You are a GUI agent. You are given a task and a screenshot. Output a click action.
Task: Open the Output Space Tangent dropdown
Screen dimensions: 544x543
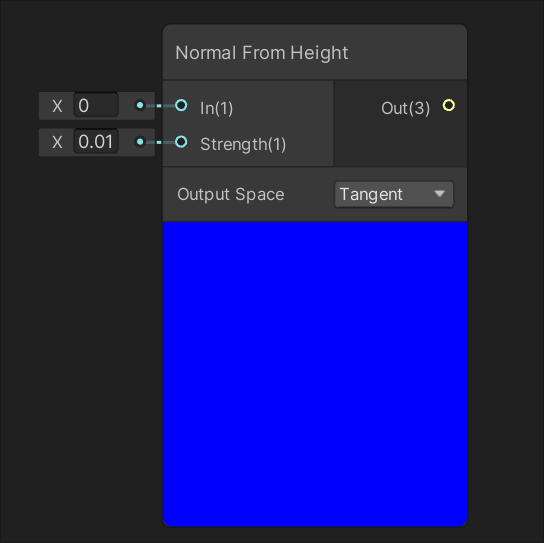(394, 194)
